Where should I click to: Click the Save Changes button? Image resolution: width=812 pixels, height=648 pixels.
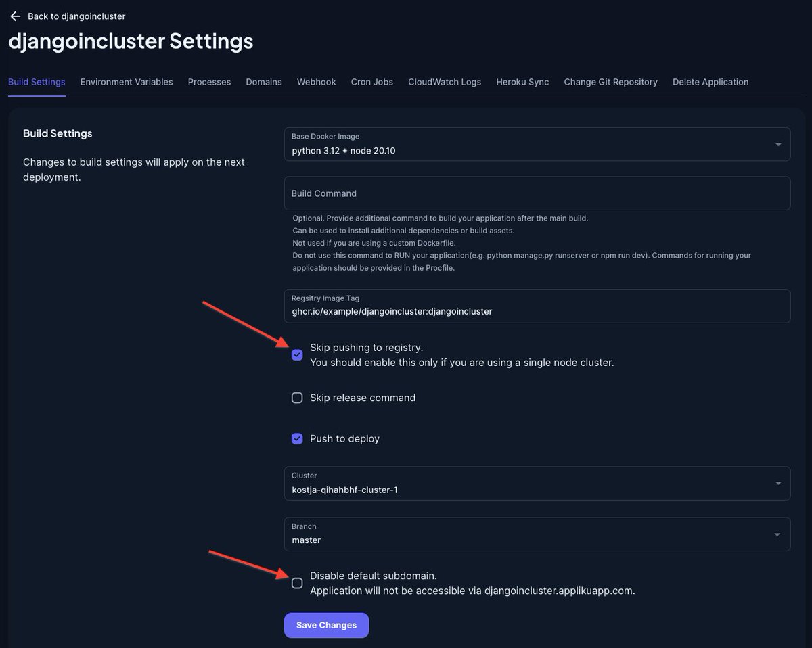[x=326, y=625]
